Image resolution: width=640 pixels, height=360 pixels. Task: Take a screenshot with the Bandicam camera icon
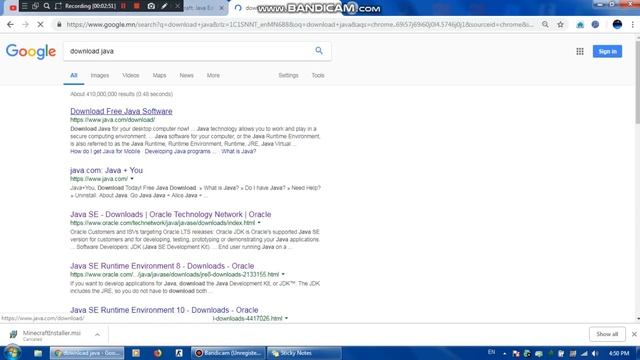point(151,6)
